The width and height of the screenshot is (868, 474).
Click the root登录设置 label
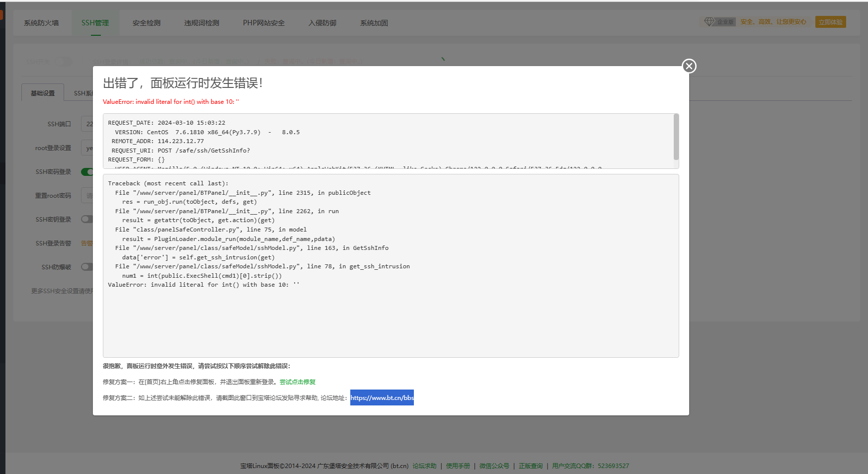coord(53,148)
